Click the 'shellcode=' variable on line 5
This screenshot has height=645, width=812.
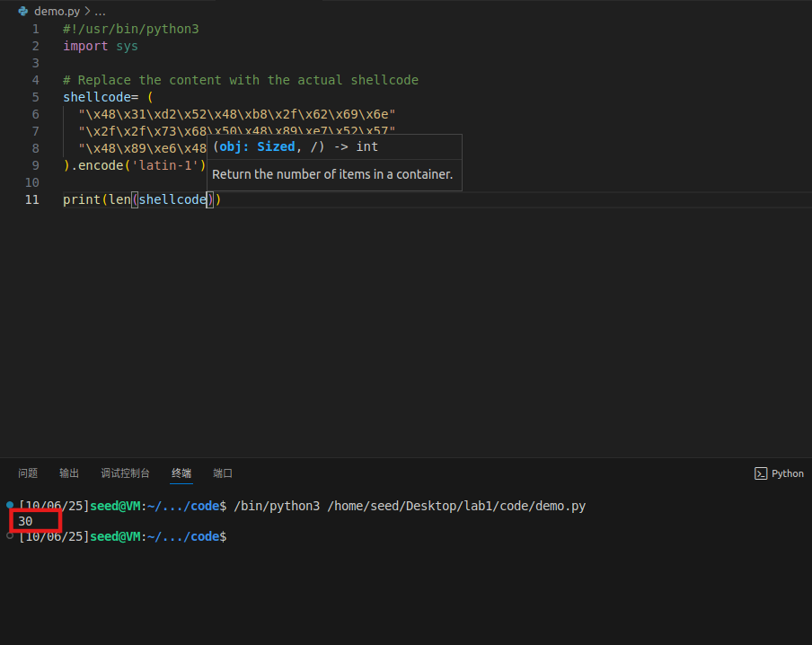click(x=101, y=97)
